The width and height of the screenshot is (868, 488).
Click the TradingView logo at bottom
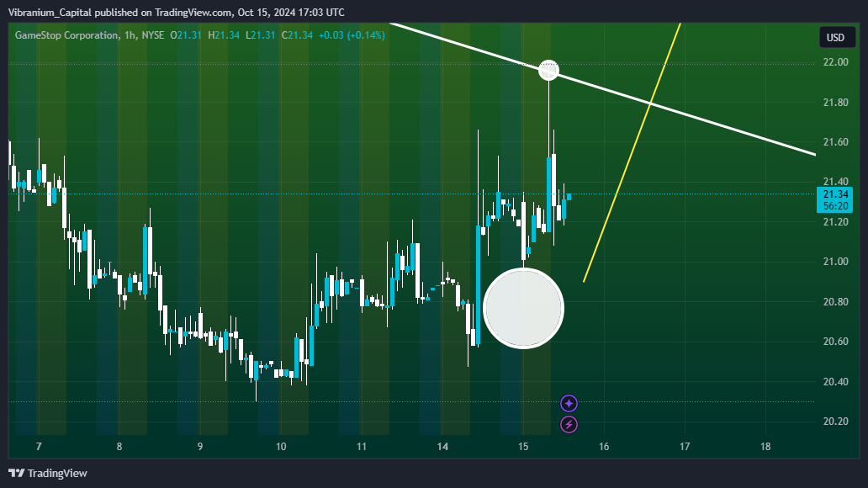pos(48,473)
